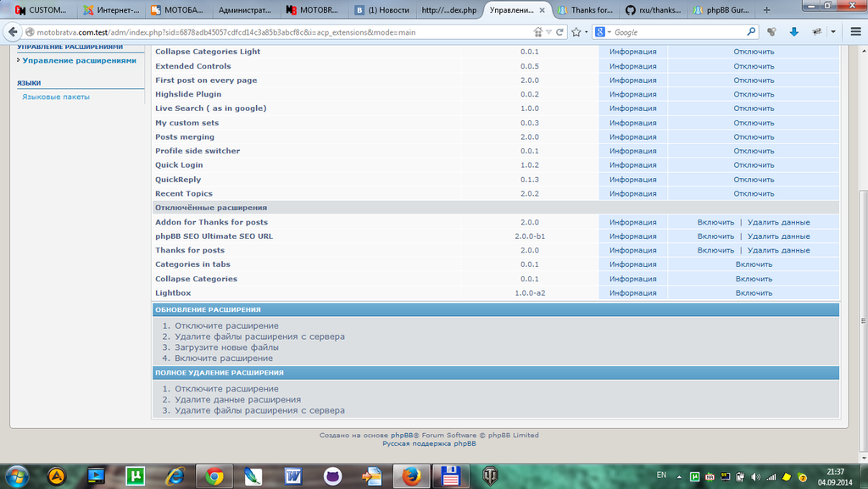The height and width of the screenshot is (489, 868).
Task: Open World of Tanks taskbar icon
Action: coord(491,476)
